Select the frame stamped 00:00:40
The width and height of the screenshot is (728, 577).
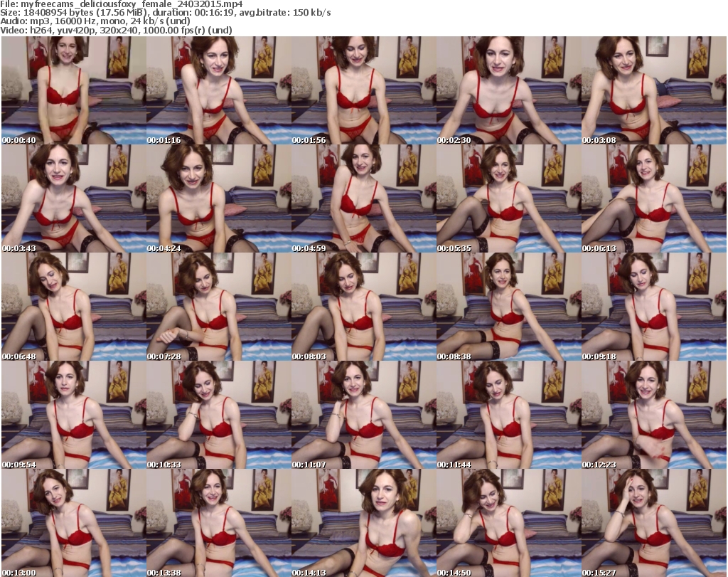(x=74, y=90)
